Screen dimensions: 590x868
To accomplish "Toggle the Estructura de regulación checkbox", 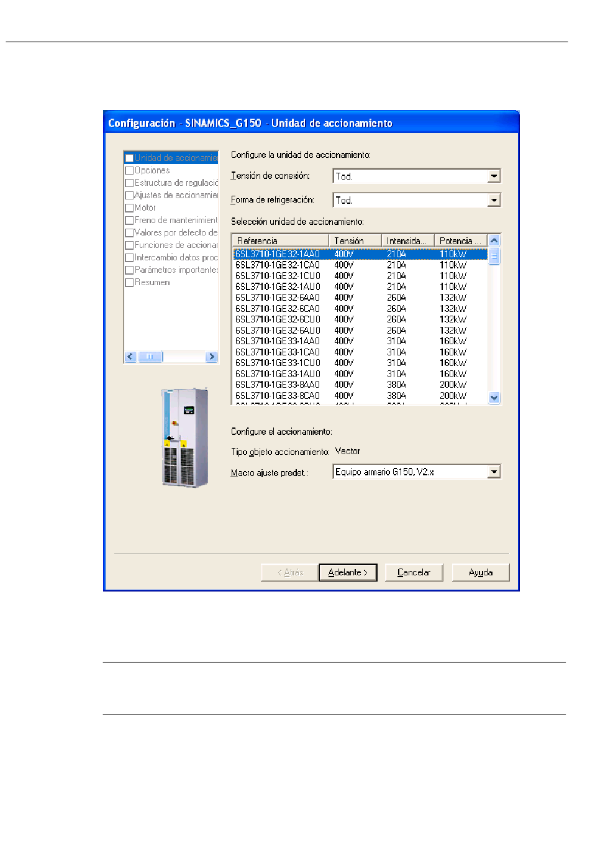I will point(129,183).
